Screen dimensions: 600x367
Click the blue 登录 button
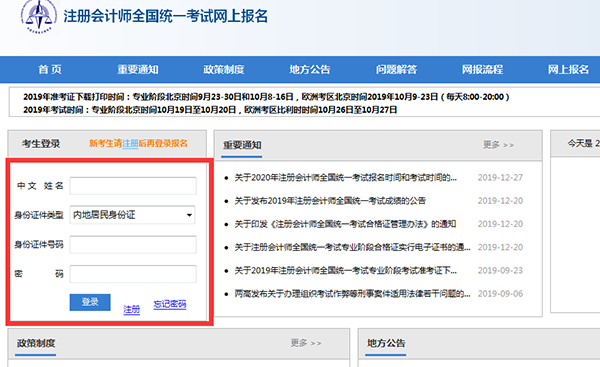point(90,302)
